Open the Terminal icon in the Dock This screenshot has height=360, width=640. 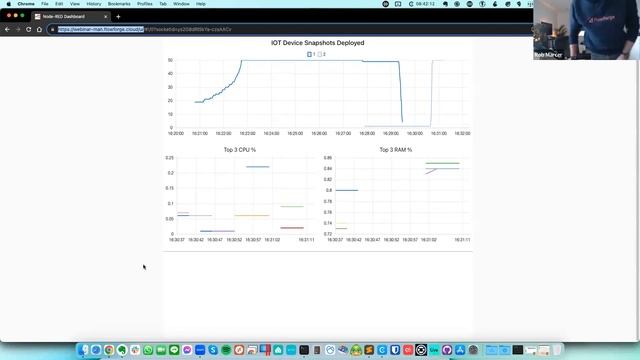[x=304, y=350]
